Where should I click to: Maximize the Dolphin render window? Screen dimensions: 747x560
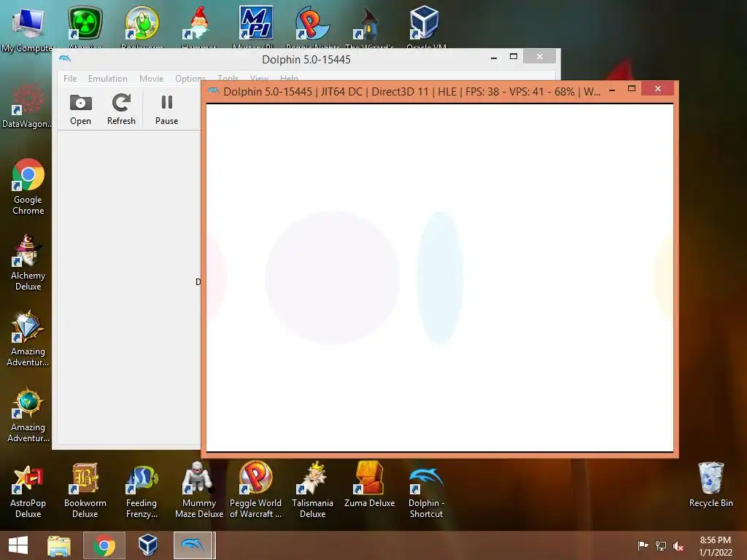click(x=632, y=88)
